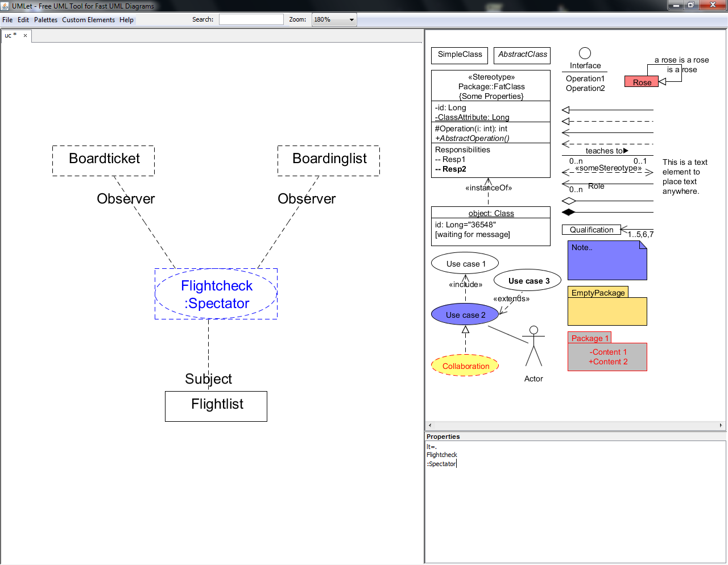Click the Interface circle palette element
This screenshot has width=728, height=565.
pyautogui.click(x=585, y=53)
